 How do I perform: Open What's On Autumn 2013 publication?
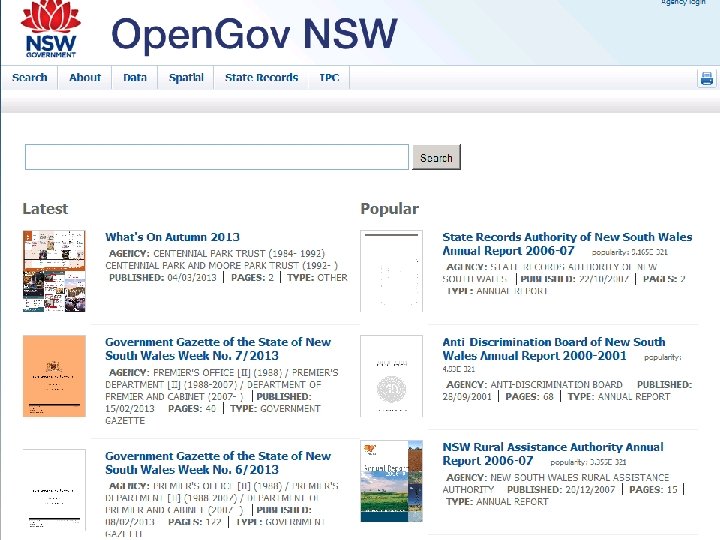click(172, 237)
